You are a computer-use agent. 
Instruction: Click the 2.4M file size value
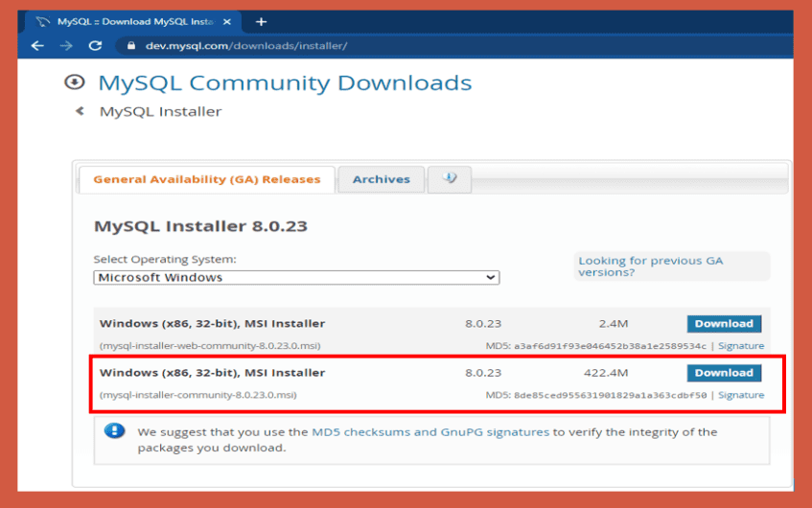(x=614, y=324)
